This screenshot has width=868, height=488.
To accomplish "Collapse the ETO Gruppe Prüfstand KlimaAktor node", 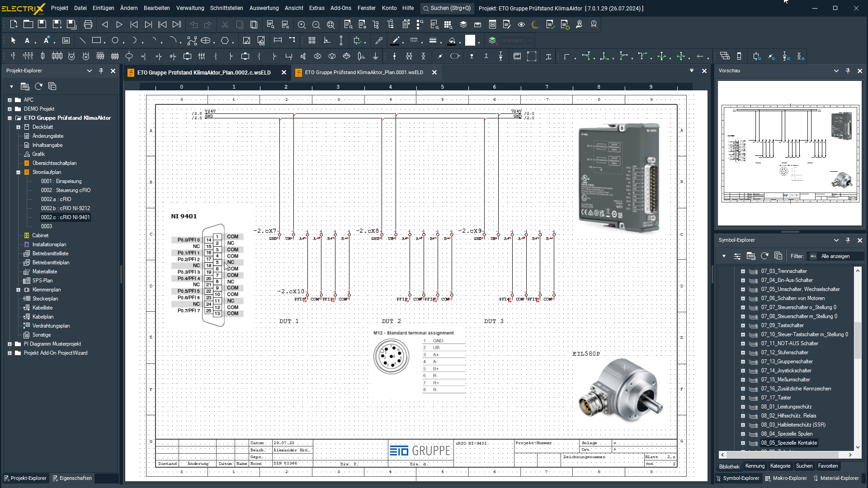I will pos(9,118).
